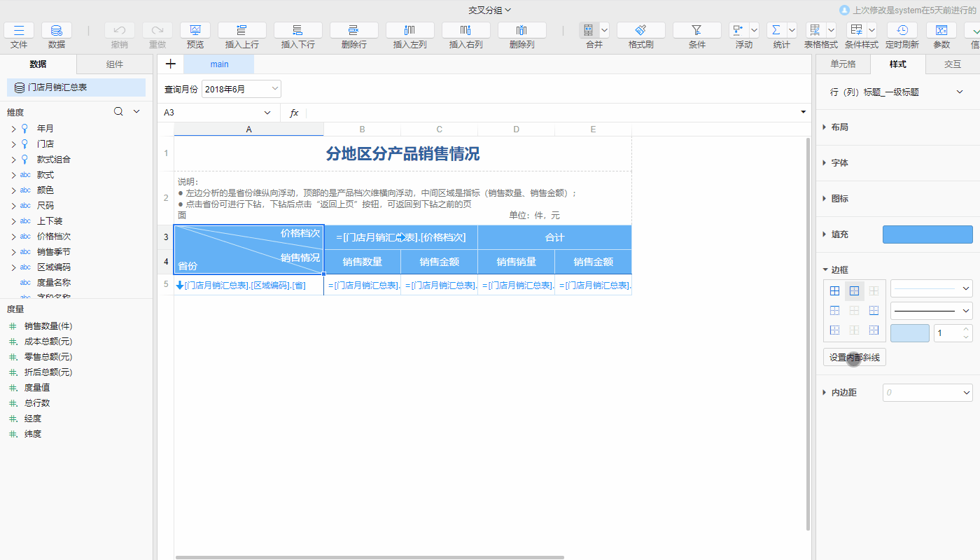Click the 定时刷新 timed refresh icon
The height and width of the screenshot is (560, 980).
pyautogui.click(x=902, y=31)
